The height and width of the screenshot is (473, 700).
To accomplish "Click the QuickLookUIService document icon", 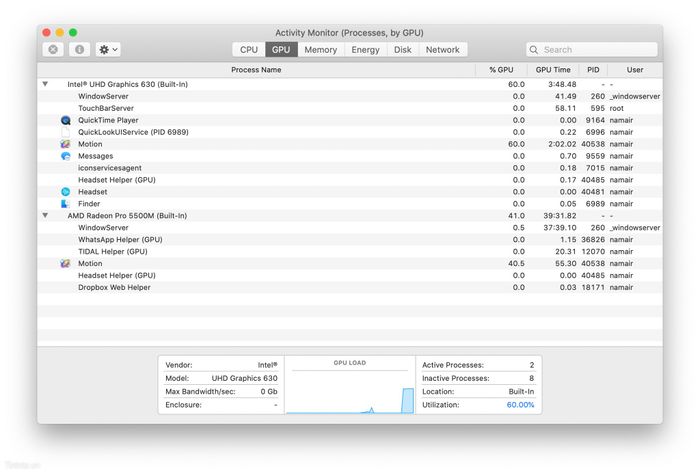I will (x=66, y=132).
